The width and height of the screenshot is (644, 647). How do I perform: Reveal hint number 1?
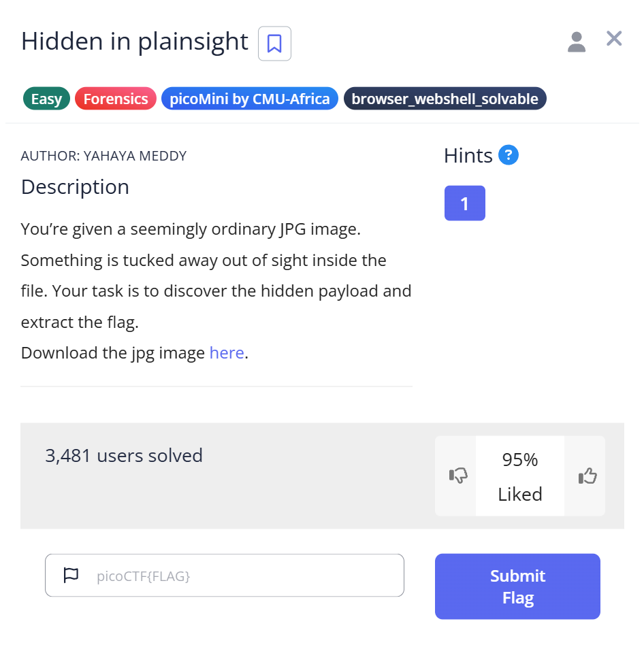tap(464, 203)
